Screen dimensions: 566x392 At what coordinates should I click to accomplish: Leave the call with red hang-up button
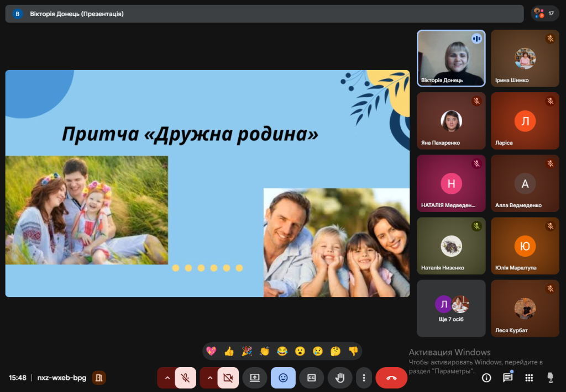[x=391, y=378]
